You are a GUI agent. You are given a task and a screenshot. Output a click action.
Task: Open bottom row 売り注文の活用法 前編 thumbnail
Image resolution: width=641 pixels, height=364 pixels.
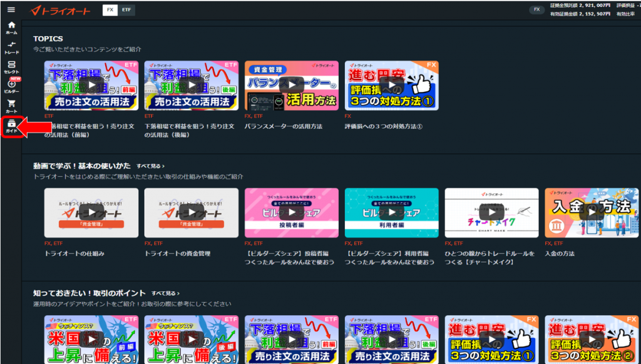pos(292,340)
